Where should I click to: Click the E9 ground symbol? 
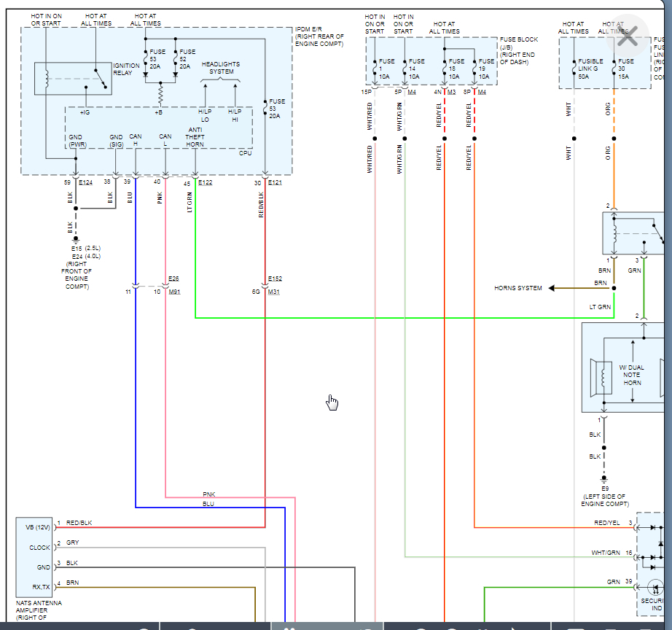coord(604,480)
